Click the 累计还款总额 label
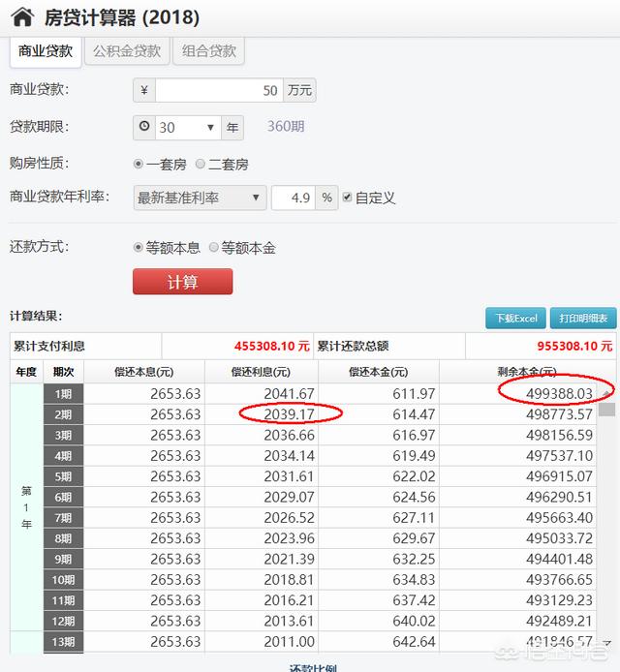The width and height of the screenshot is (620, 672). [x=353, y=346]
